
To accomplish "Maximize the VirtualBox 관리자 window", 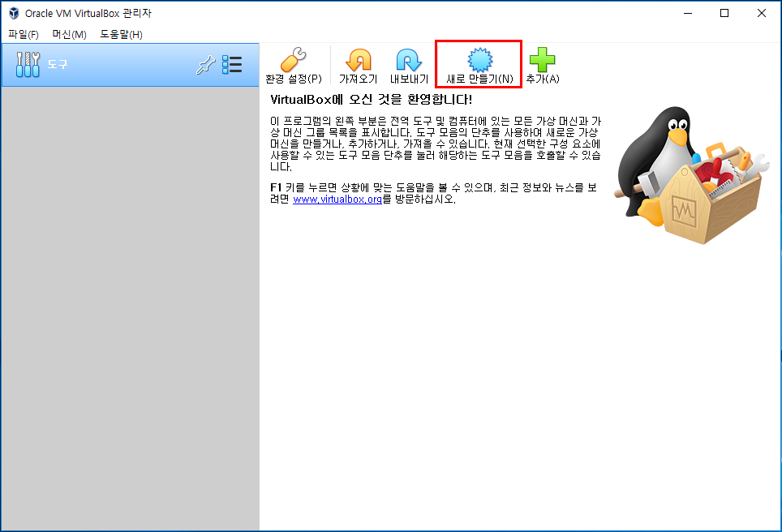I will coord(724,13).
